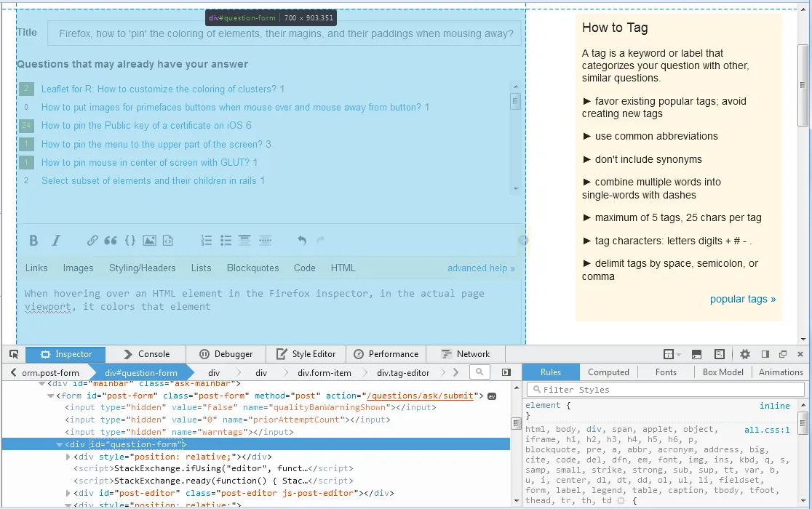This screenshot has height=509, width=812.
Task: Select div#question-form breadcrumb
Action: point(141,372)
